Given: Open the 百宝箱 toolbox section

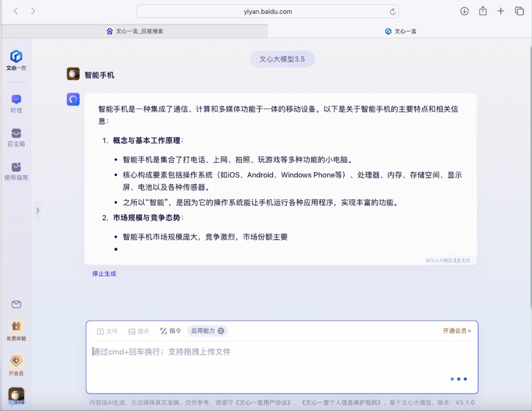Looking at the screenshot, I should click(16, 138).
